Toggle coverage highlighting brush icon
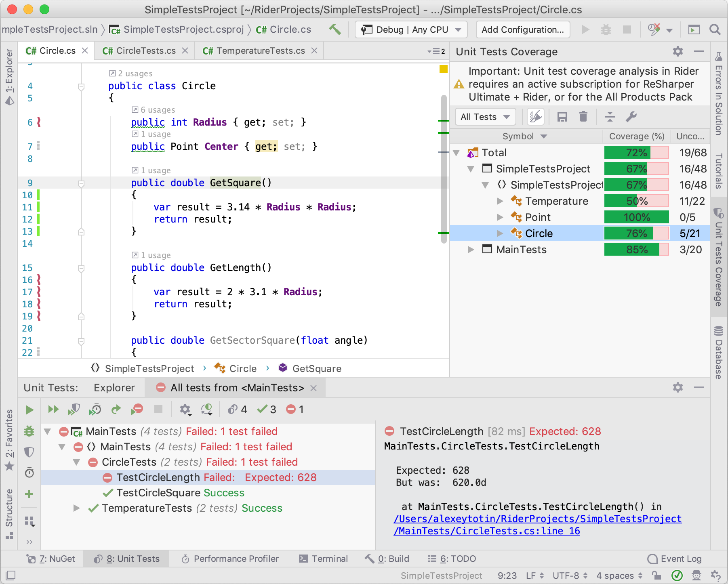Screen dimensions: 728x584 point(536,117)
